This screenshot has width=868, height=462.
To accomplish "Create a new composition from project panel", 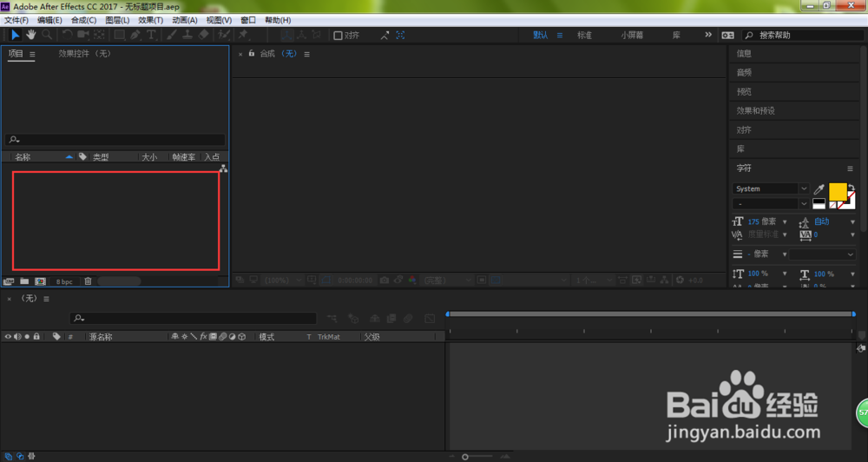I will (x=41, y=281).
